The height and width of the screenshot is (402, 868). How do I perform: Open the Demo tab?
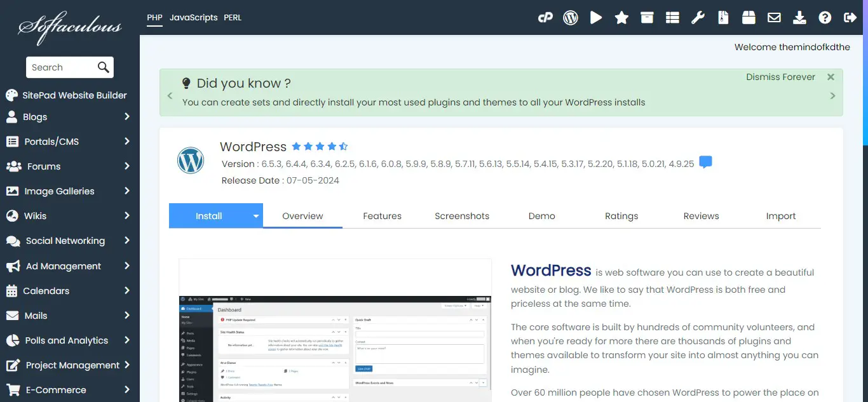(541, 216)
